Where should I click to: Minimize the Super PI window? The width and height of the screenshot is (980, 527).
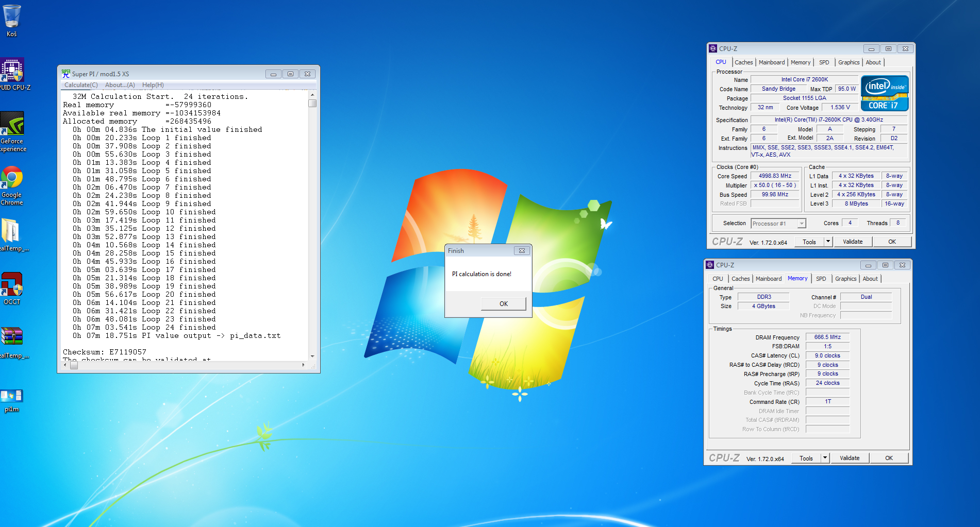pyautogui.click(x=273, y=74)
